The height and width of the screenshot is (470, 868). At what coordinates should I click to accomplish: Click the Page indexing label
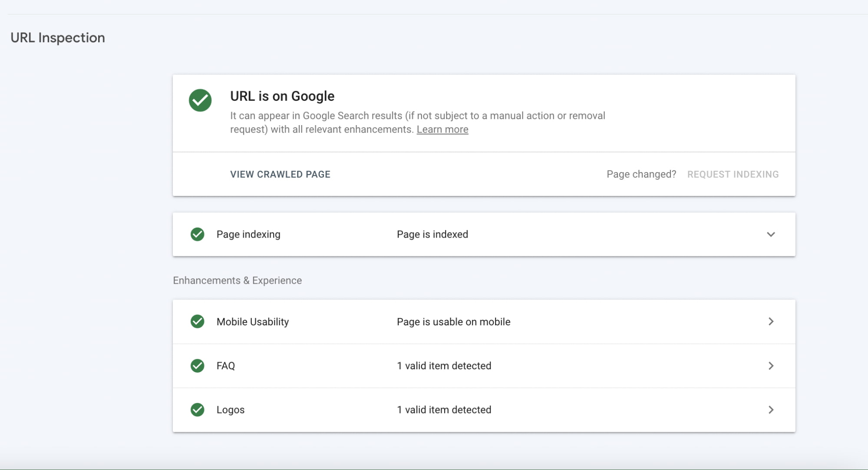click(248, 235)
